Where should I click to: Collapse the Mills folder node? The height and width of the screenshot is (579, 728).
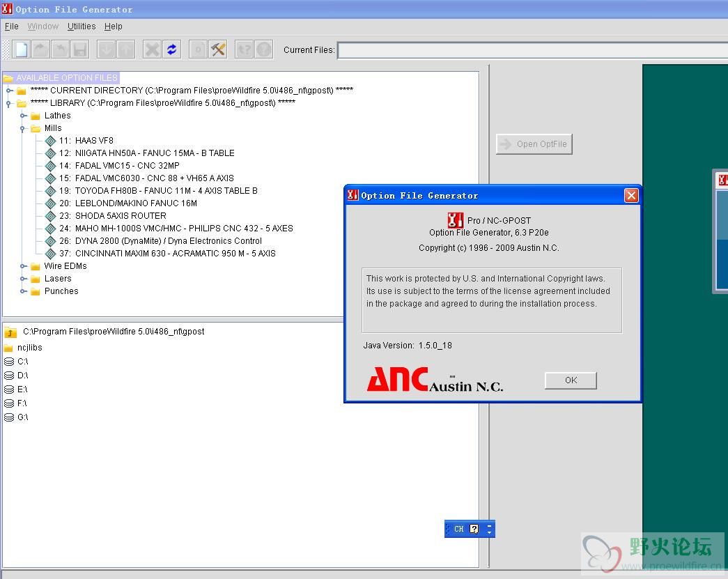(23, 129)
